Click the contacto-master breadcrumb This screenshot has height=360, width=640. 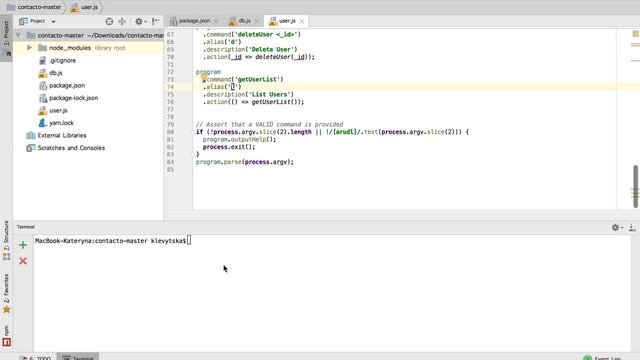(34, 7)
